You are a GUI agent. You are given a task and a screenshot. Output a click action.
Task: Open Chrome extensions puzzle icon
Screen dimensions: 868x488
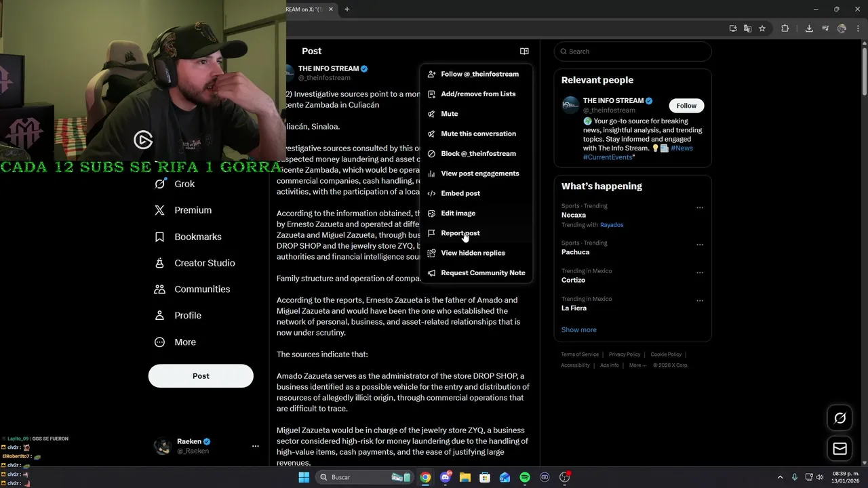tap(785, 28)
